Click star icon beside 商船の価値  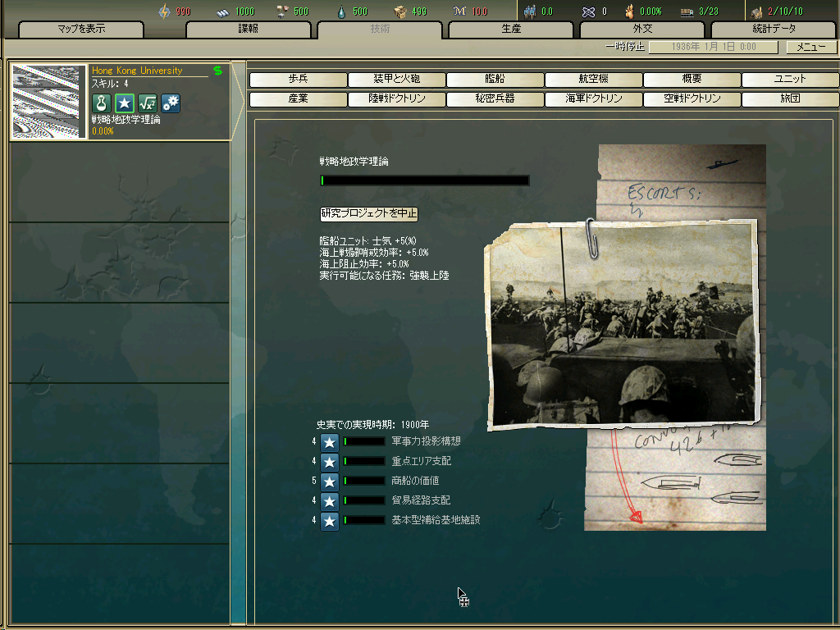tap(330, 482)
